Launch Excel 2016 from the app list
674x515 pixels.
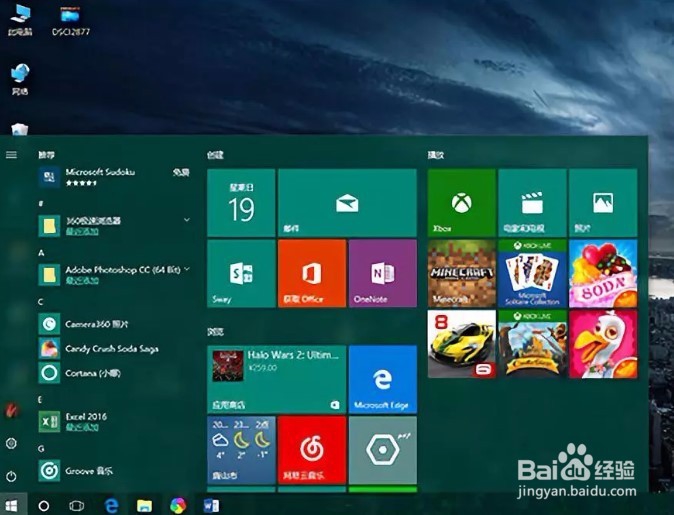114,421
